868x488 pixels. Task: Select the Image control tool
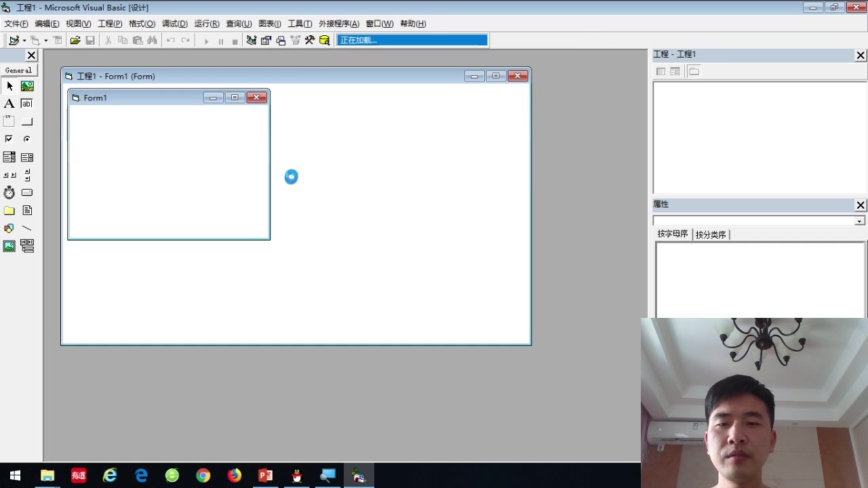tap(9, 246)
